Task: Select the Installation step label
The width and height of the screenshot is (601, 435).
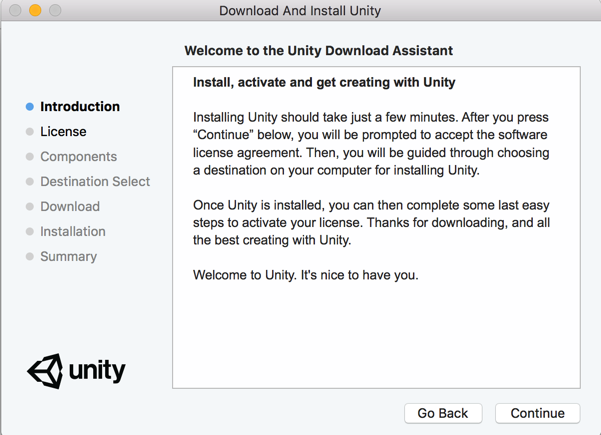Action: point(73,232)
